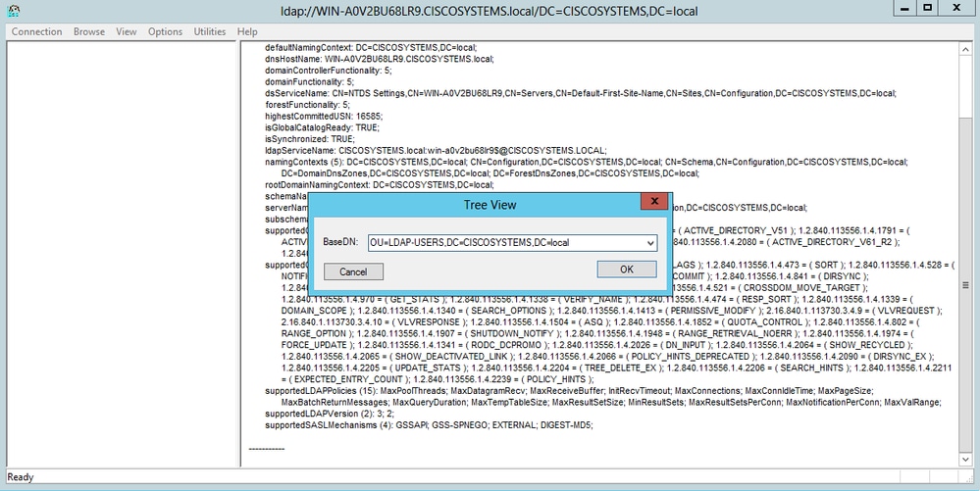This screenshot has height=491, width=980.
Task: Maximize the LDP window
Action: [x=928, y=8]
